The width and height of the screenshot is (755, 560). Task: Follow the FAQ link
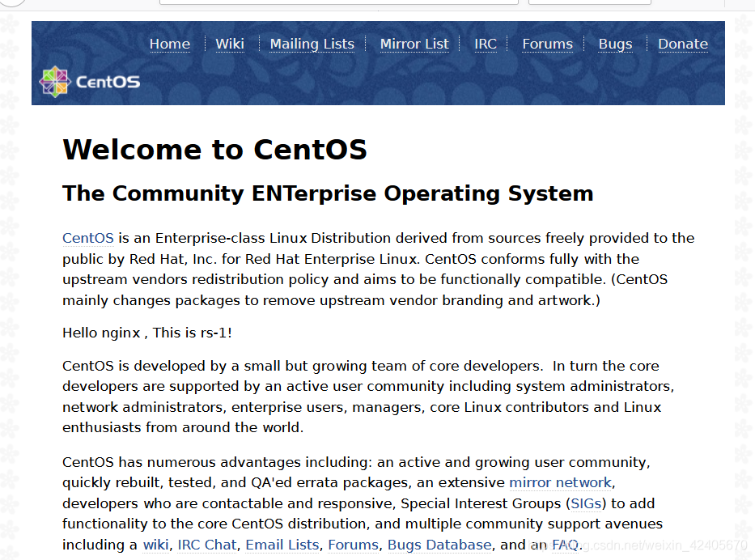click(565, 545)
